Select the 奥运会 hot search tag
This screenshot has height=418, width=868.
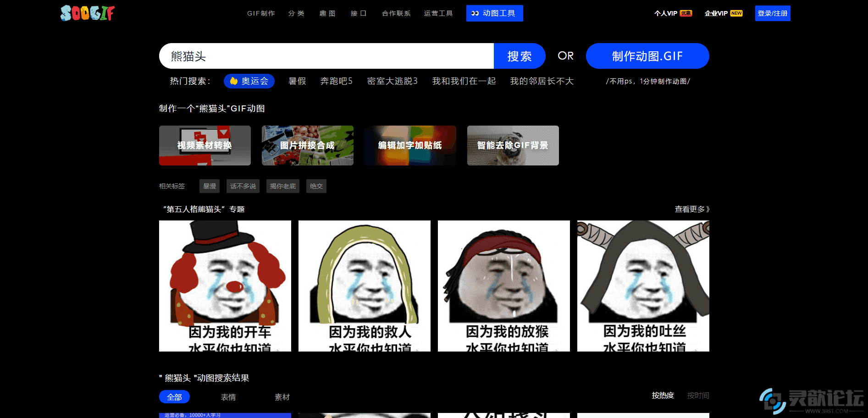point(249,81)
